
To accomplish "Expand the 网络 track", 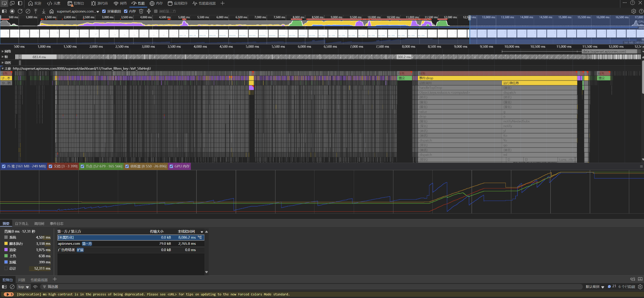I will 3,51.
